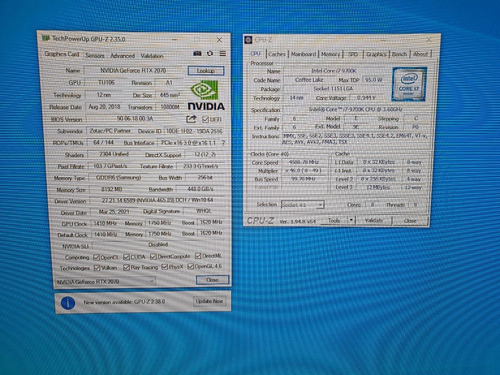
Task: Click the Close button in GPU-Z
Action: [x=212, y=280]
